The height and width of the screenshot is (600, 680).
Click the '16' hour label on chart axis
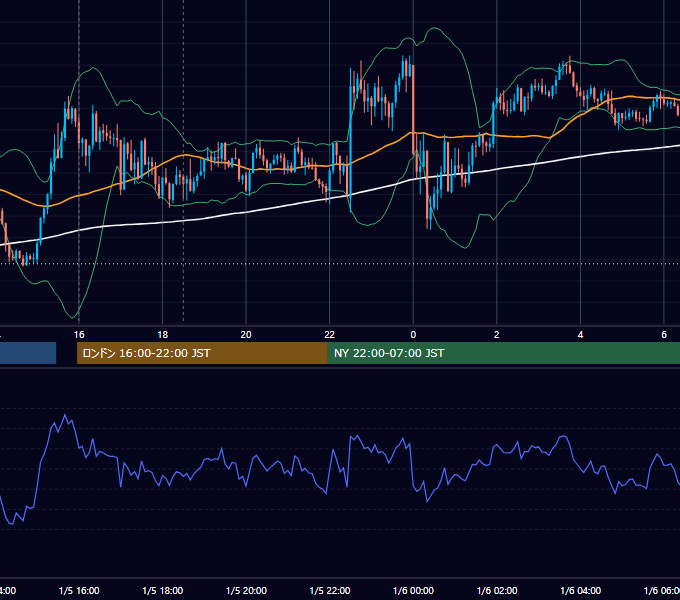(x=79, y=334)
